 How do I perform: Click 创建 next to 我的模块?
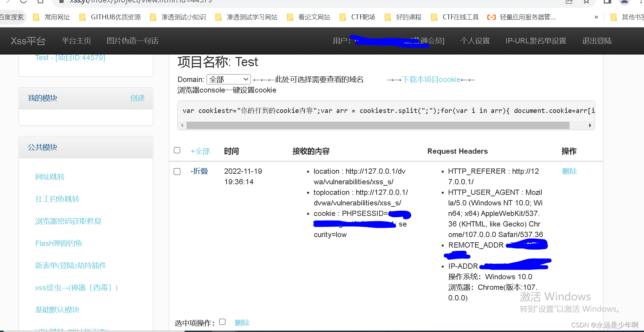pos(137,98)
